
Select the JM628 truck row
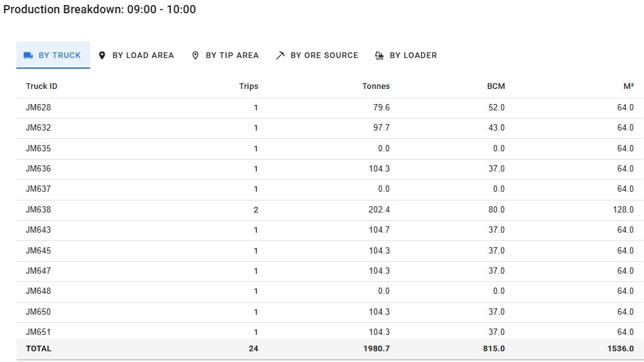coord(38,108)
